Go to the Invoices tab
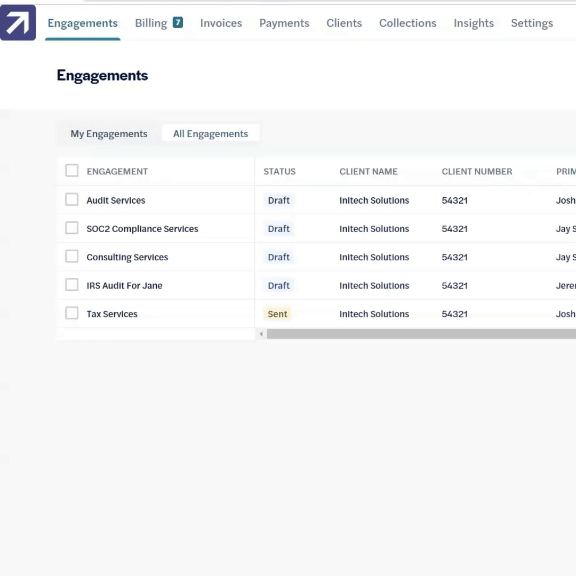 tap(221, 23)
